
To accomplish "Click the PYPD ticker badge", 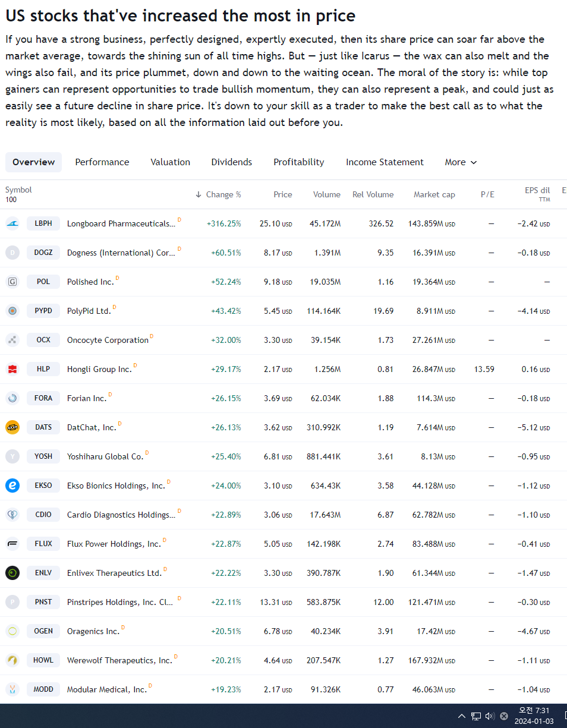I will [x=43, y=311].
